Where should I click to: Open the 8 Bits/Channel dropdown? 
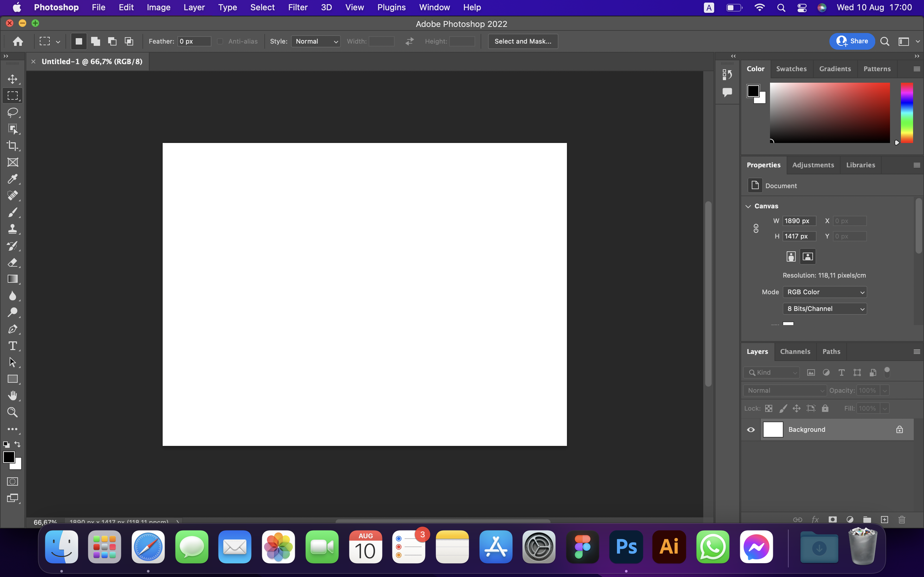tap(824, 308)
